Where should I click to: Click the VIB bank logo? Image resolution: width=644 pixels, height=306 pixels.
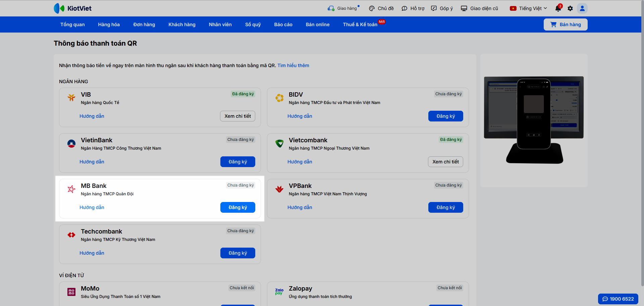pyautogui.click(x=71, y=98)
